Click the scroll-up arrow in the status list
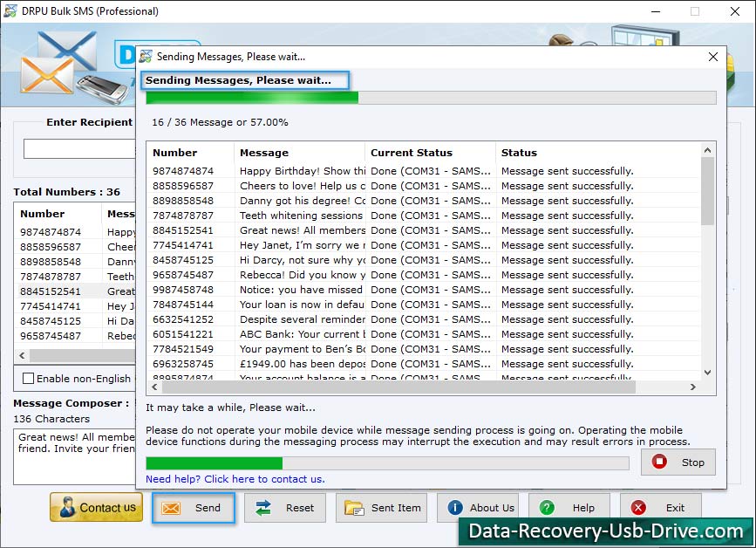 pyautogui.click(x=707, y=150)
